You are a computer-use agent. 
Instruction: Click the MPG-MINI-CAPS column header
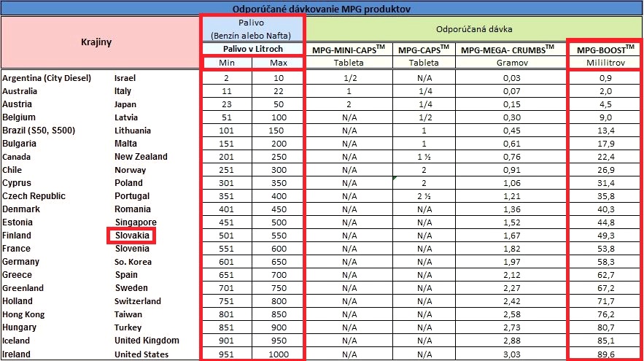click(x=349, y=49)
